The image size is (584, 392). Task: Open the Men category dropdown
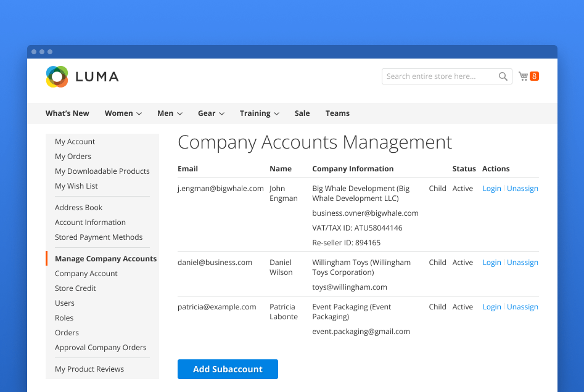pos(169,113)
